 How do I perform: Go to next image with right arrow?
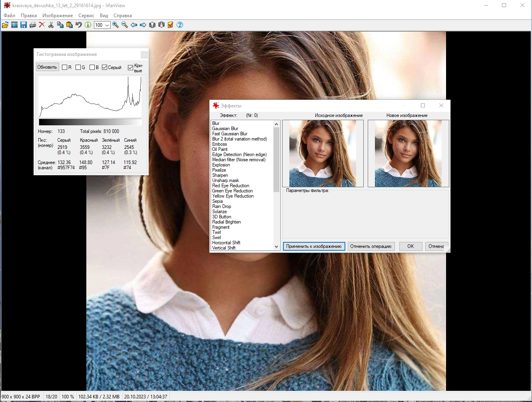[x=143, y=25]
